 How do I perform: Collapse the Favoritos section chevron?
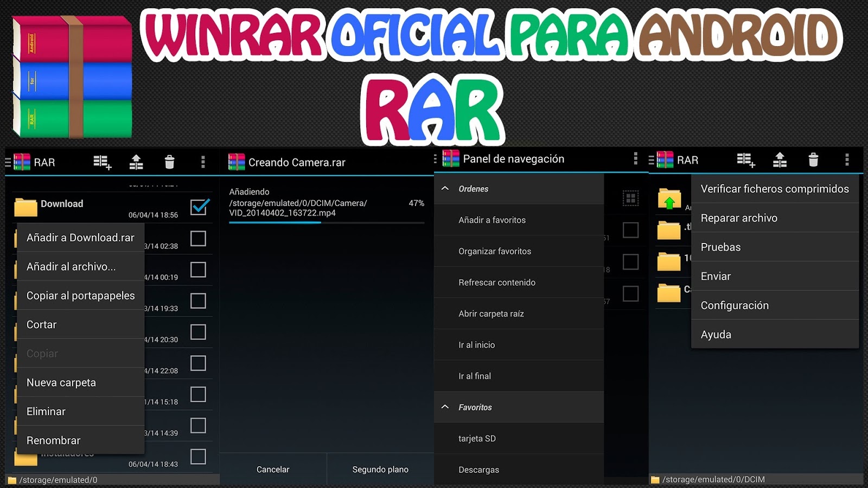(x=445, y=407)
